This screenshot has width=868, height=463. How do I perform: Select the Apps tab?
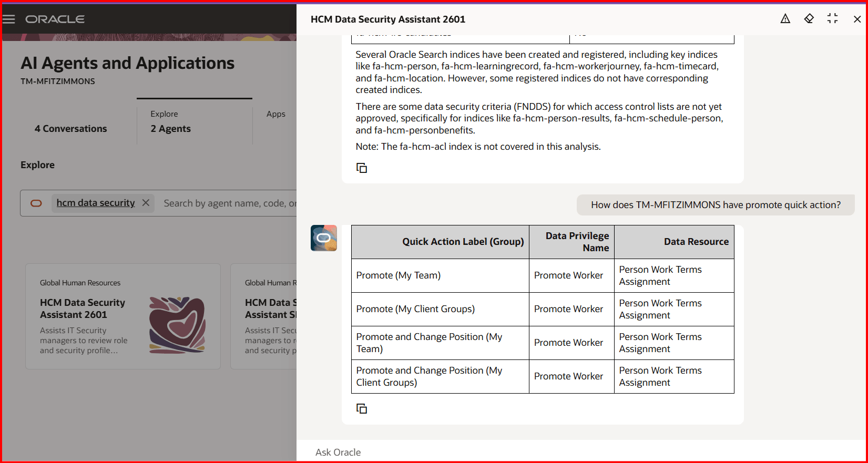click(x=275, y=114)
